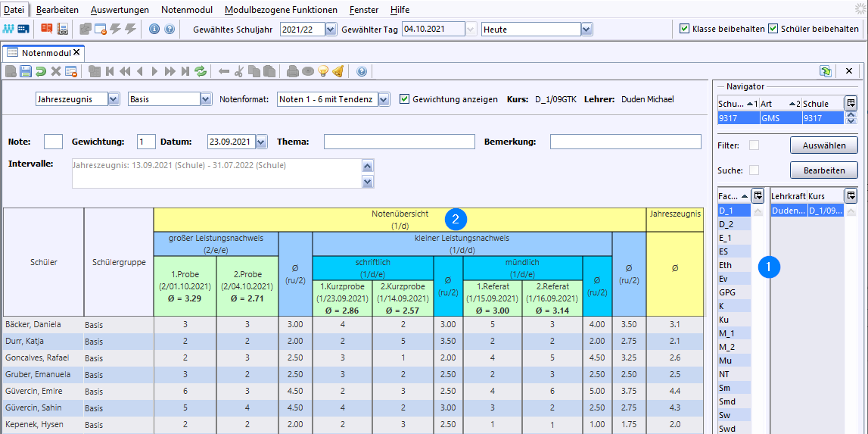Click the list with orange minus icon in Notenmodul toolbar
The width and height of the screenshot is (868, 434).
pos(70,71)
